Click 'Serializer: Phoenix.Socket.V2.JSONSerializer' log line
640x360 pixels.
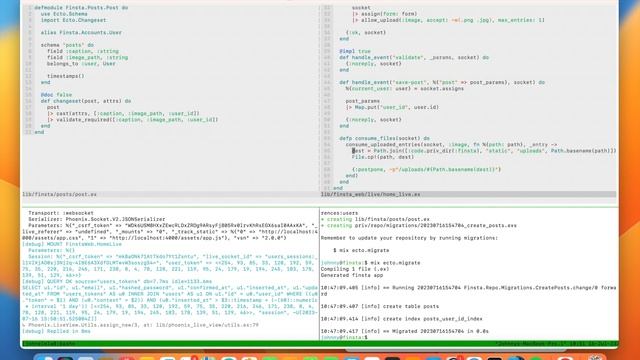[x=97, y=219]
